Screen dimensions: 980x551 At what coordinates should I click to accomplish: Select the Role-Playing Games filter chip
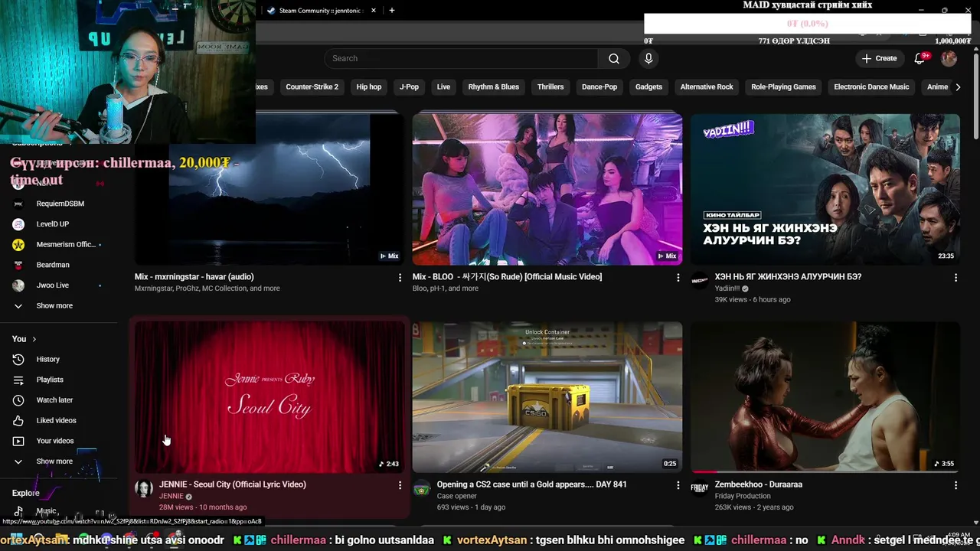pos(783,87)
